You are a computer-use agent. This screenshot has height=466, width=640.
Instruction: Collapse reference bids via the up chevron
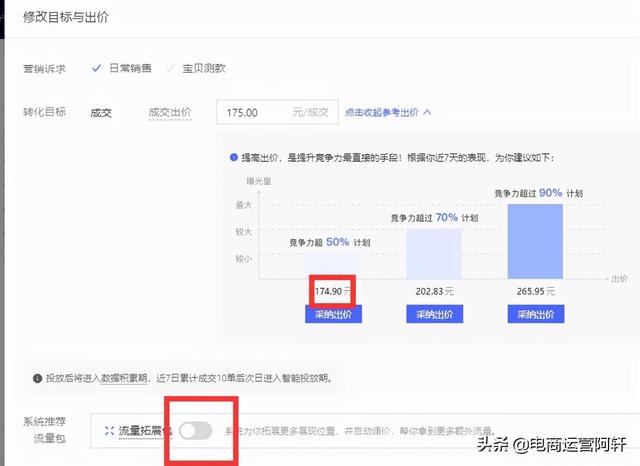[427, 112]
